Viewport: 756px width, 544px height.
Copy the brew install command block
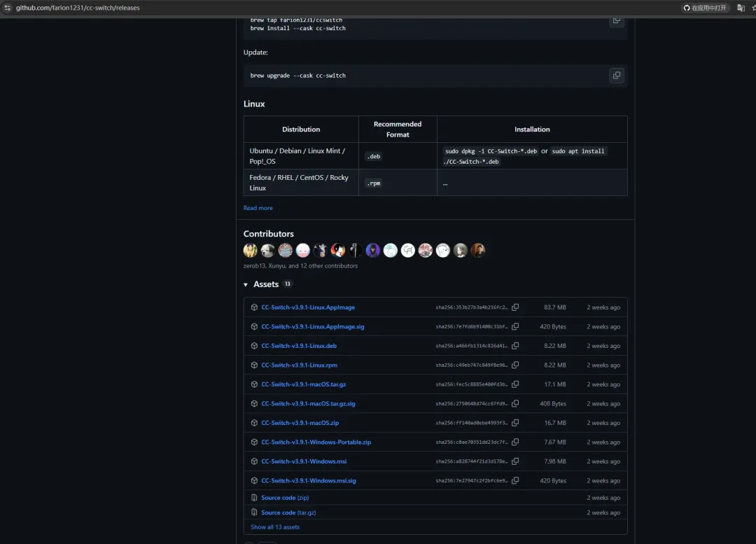pyautogui.click(x=616, y=21)
